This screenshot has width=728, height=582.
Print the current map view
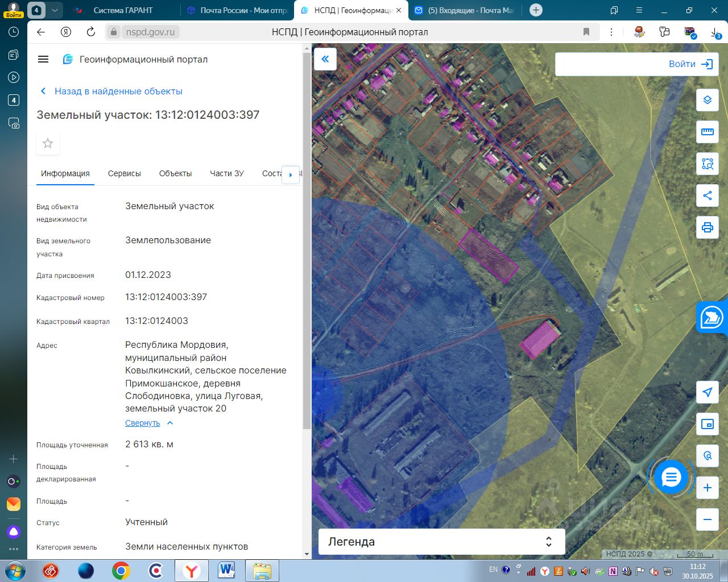[707, 227]
